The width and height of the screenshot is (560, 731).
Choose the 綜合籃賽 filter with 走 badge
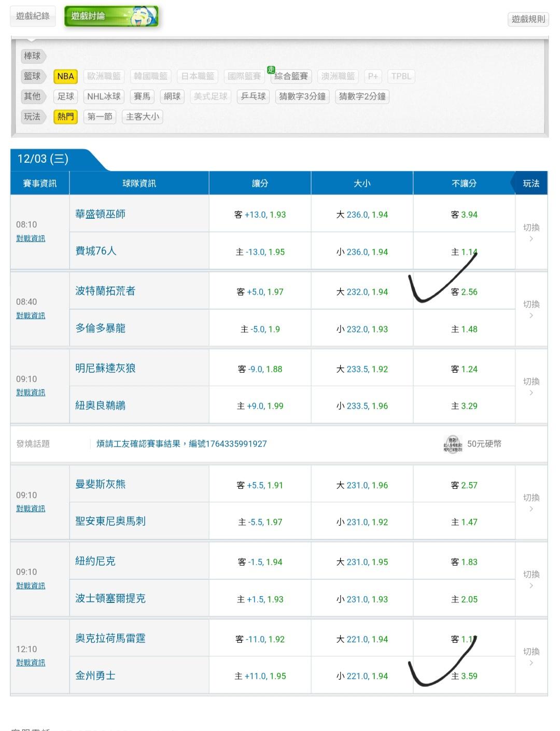coord(291,76)
